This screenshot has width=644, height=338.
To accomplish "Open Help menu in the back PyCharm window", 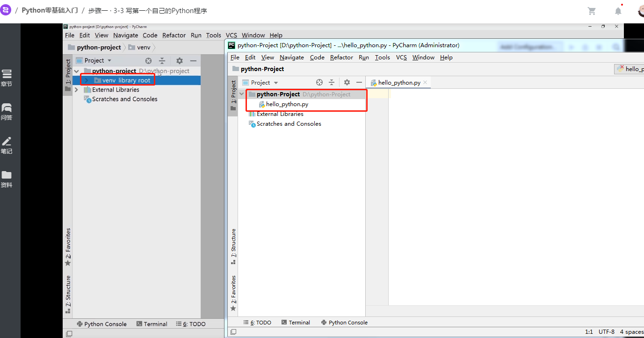I will click(x=276, y=35).
